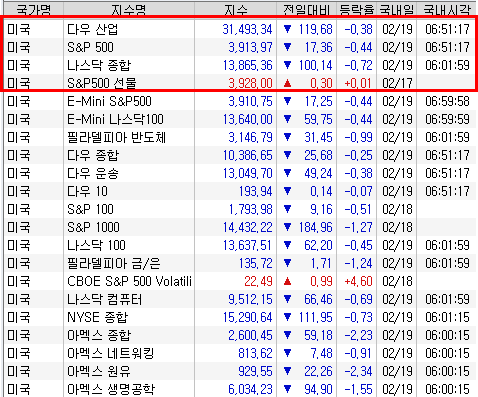The height and width of the screenshot is (397, 478).
Task: Sort by the 지수명 column header
Action: tap(129, 9)
